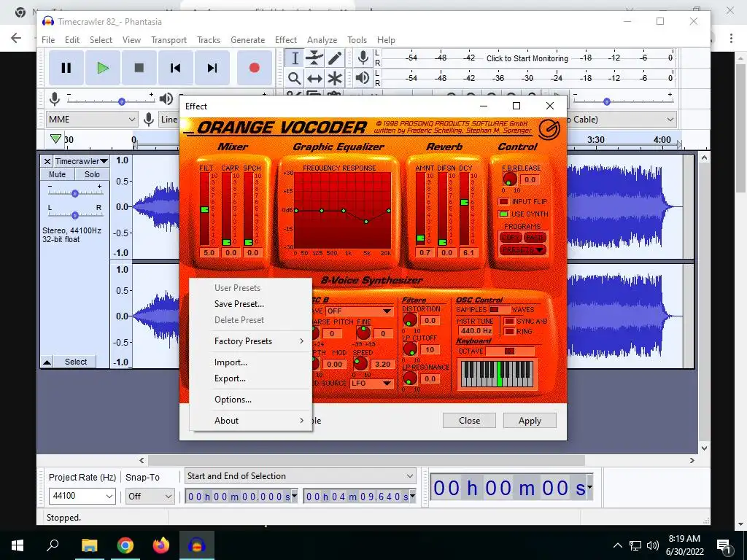This screenshot has height=560, width=747.
Task: Click the track Select button
Action: pyautogui.click(x=76, y=362)
